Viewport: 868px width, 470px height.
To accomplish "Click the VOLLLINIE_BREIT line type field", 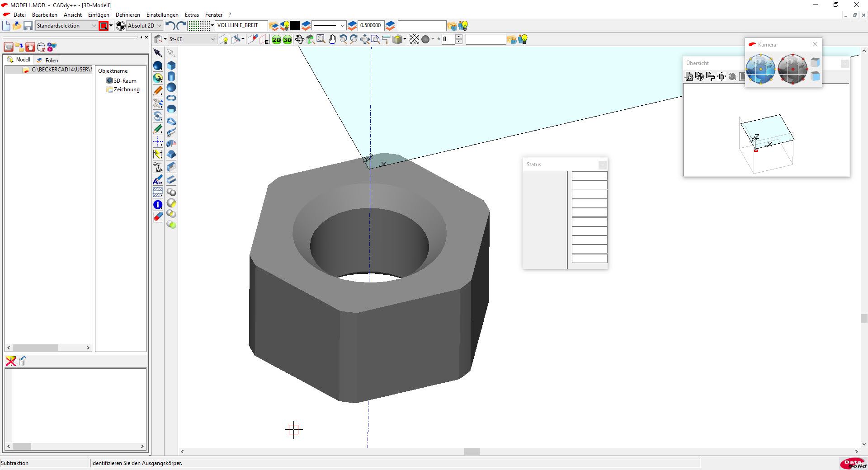I will pos(241,26).
